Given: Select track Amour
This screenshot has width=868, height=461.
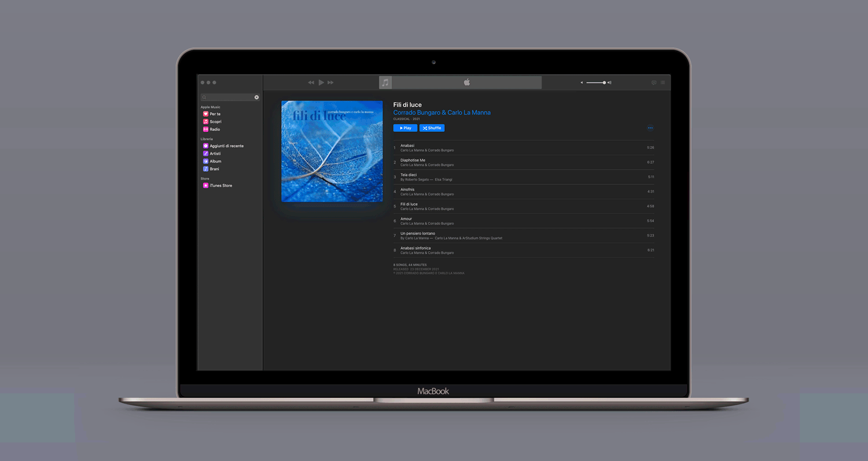Looking at the screenshot, I should (524, 221).
